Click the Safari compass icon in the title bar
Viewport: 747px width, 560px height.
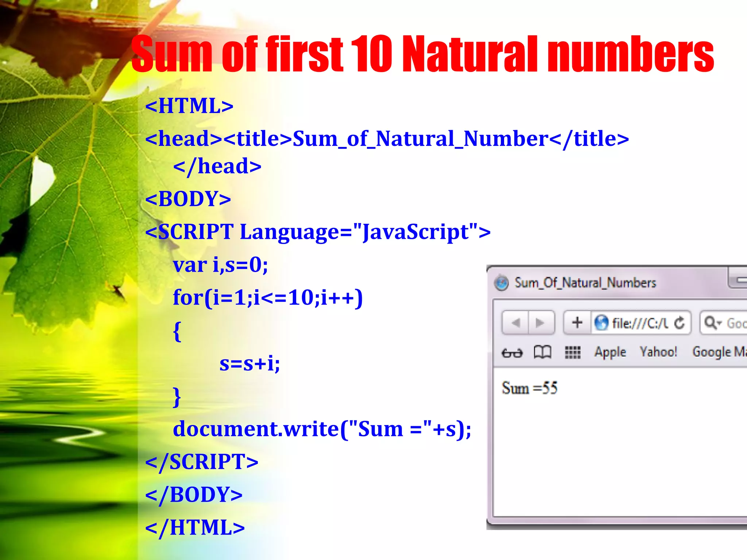coord(502,283)
